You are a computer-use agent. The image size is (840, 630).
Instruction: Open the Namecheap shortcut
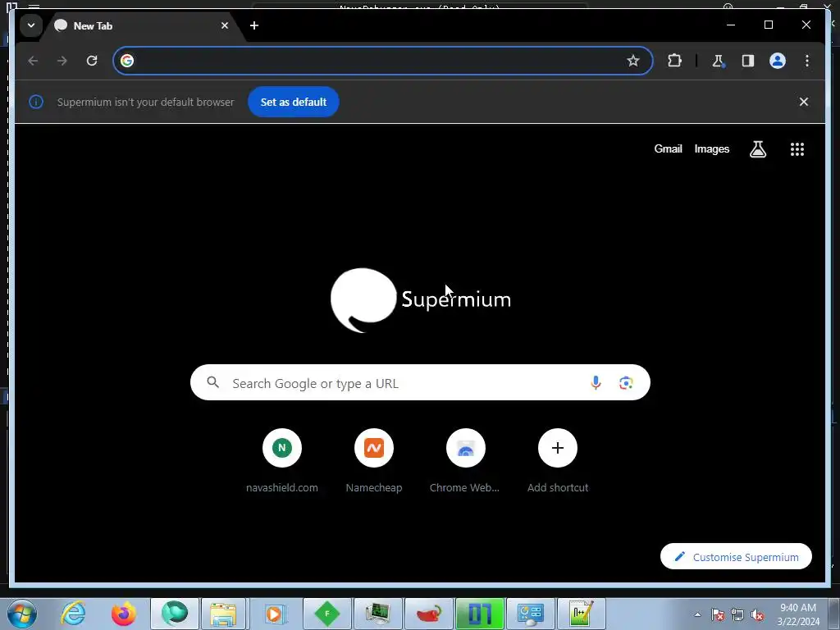(x=374, y=461)
